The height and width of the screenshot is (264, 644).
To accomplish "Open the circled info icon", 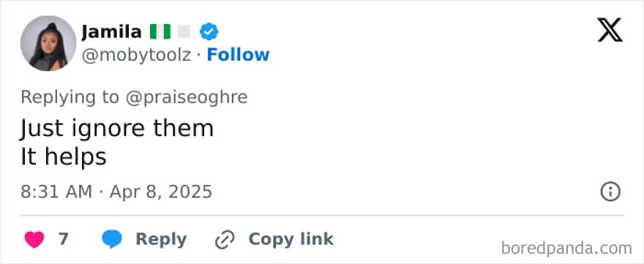I will [x=610, y=192].
